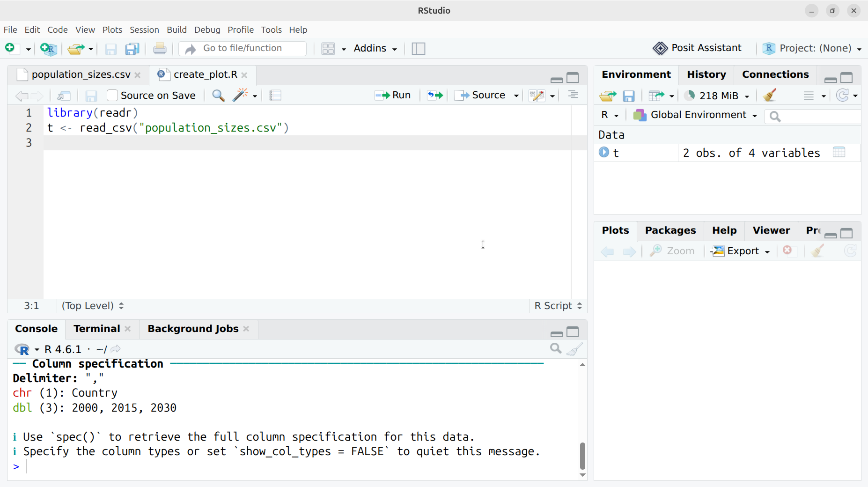This screenshot has width=868, height=487.
Task: Open an existing file via the folder icon
Action: point(76,49)
